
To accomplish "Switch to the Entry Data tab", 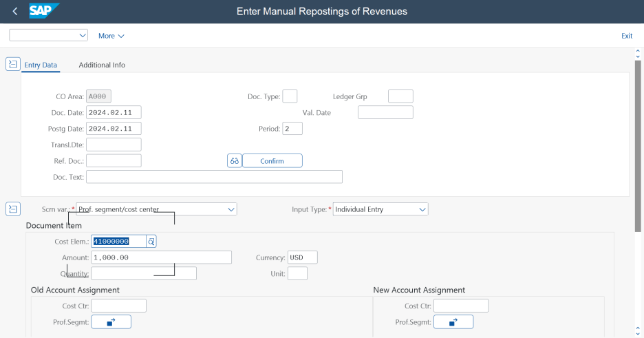I will pyautogui.click(x=41, y=65).
